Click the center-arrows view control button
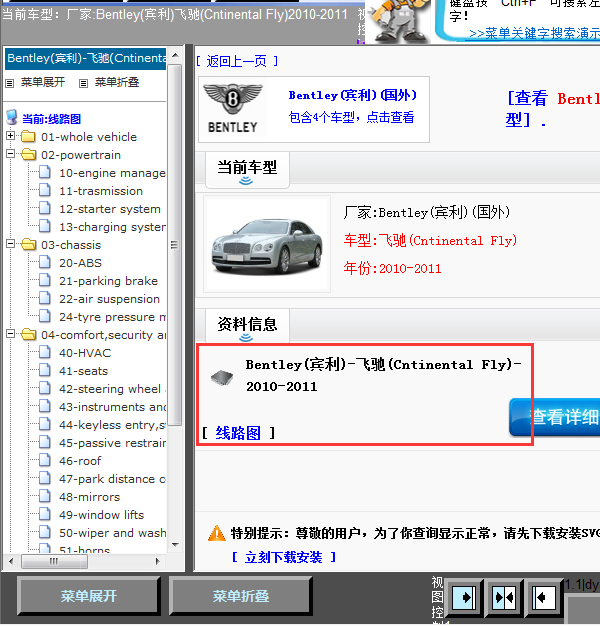The width and height of the screenshot is (600, 626). pos(505,598)
